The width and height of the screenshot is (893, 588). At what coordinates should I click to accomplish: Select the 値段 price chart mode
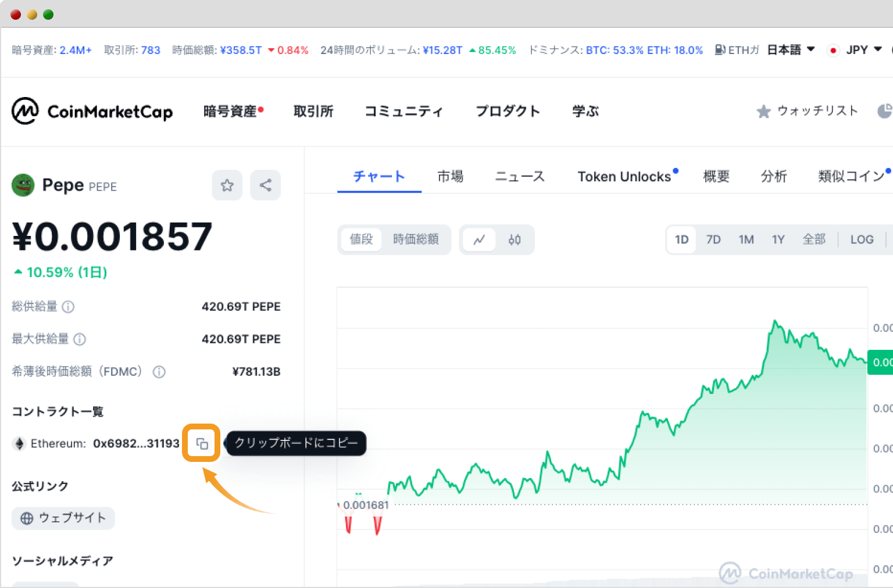tap(361, 239)
